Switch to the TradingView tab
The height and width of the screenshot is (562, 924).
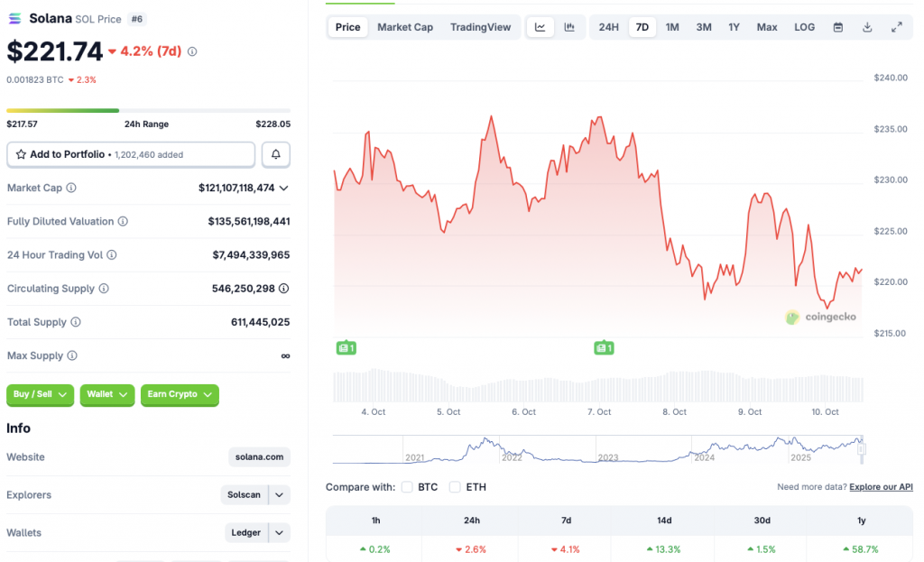(480, 27)
